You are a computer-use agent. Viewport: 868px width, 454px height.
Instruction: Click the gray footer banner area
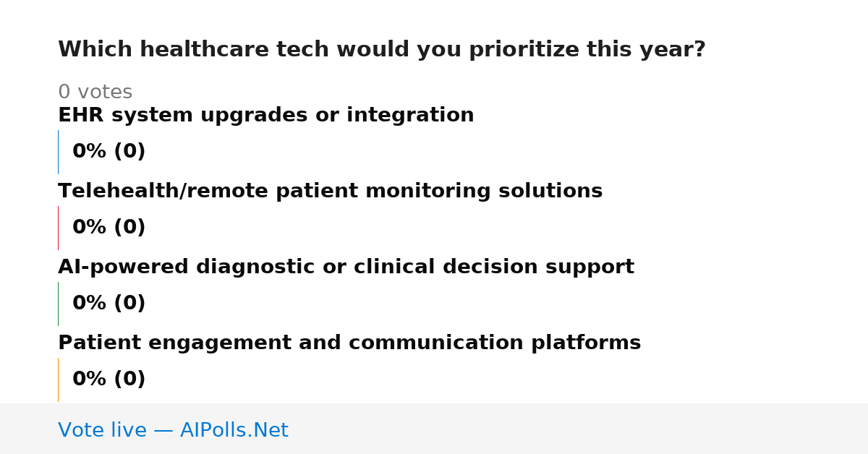pyautogui.click(x=434, y=429)
